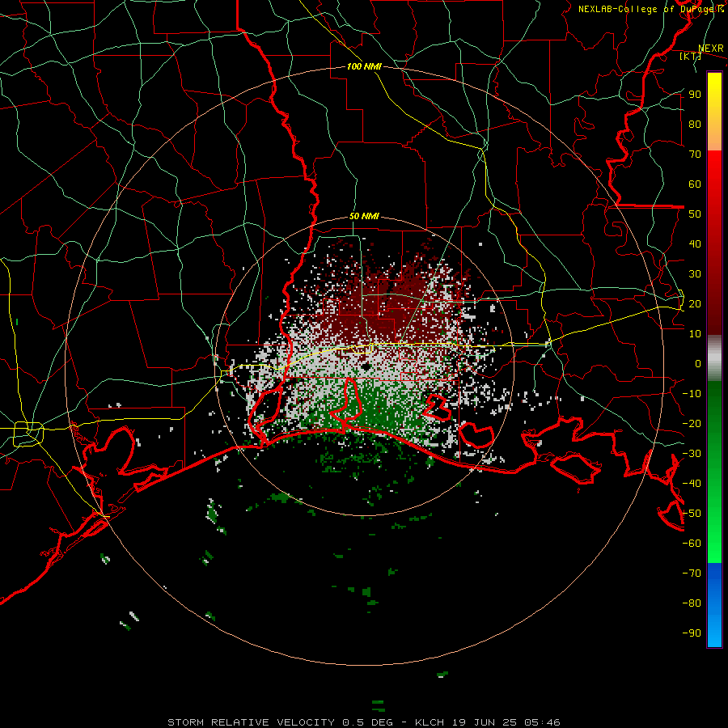
Task: Click the positive 10 scale value
Action: coord(695,334)
